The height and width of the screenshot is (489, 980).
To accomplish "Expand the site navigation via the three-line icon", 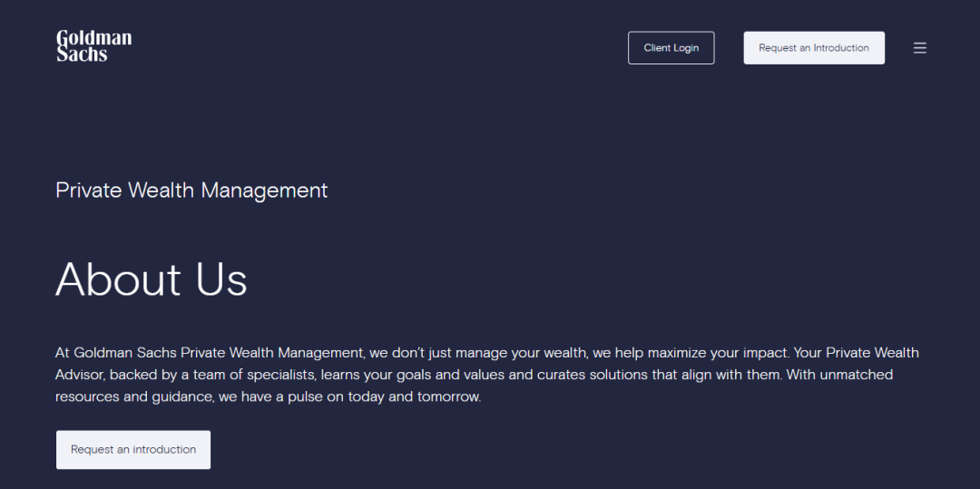I will tap(919, 48).
